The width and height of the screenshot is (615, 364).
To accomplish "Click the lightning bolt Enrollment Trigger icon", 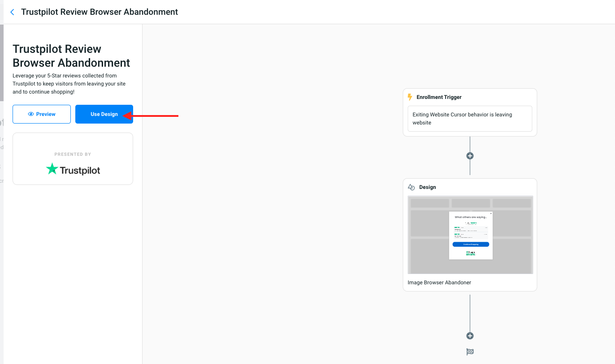I will pyautogui.click(x=410, y=97).
